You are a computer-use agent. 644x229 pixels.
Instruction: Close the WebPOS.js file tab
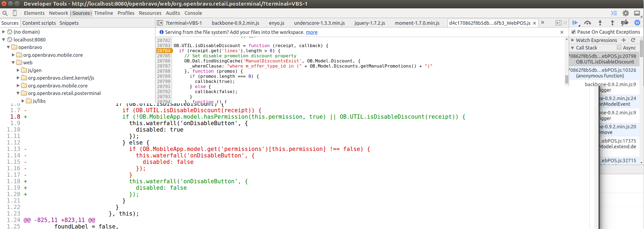point(535,23)
